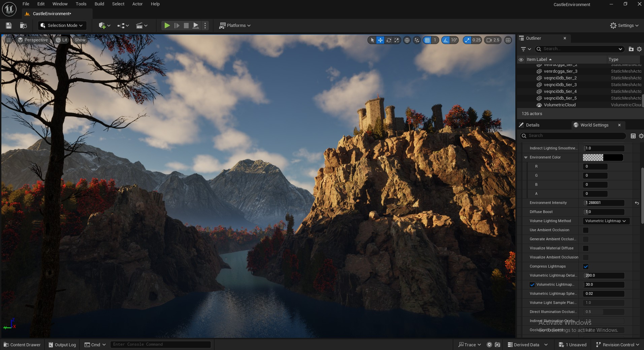Click the Stop simulation button
Viewport: 644px width, 350px height.
186,26
